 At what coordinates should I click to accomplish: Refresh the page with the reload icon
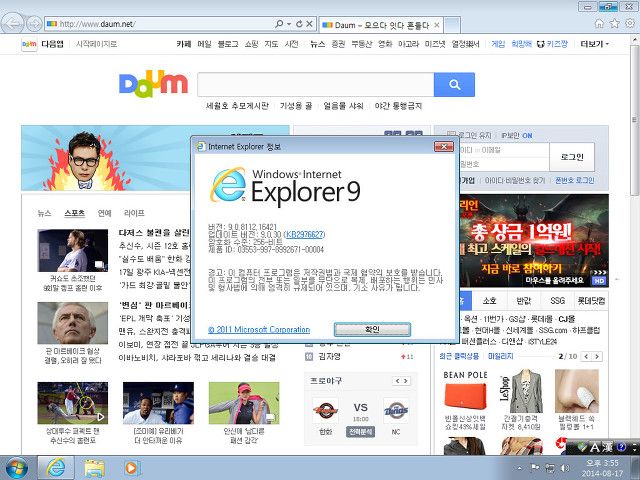coord(299,24)
